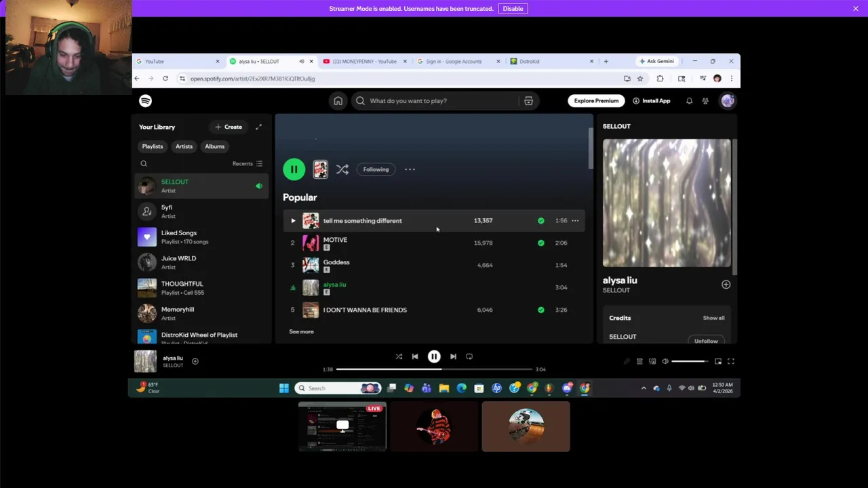Open the Spotify Home icon
Viewport: 868px width, 488px height.
tap(338, 101)
